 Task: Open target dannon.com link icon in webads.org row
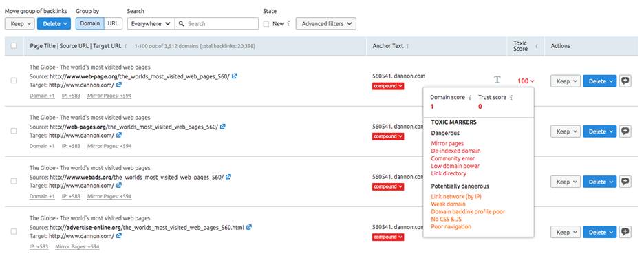[x=119, y=186]
